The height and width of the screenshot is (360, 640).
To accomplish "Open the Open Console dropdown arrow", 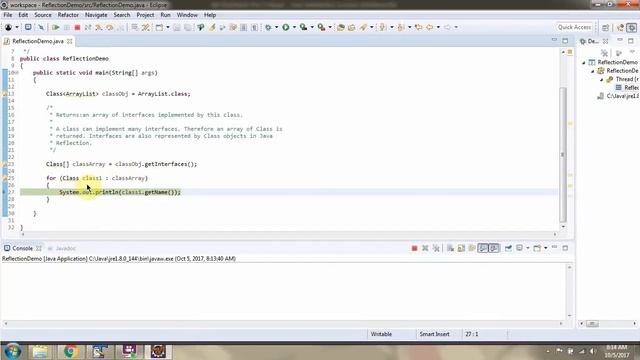I will pyautogui.click(x=545, y=248).
